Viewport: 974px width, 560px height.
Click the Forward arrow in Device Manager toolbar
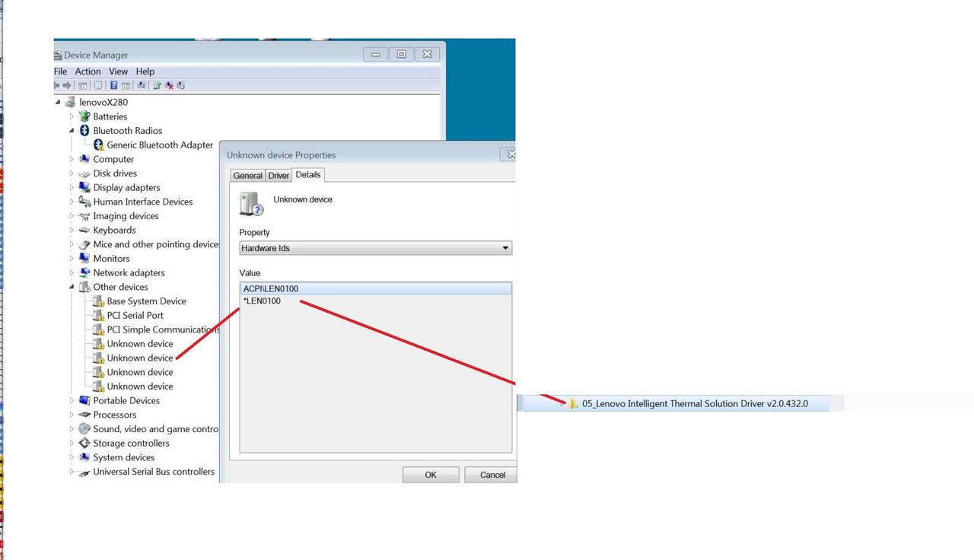67,85
